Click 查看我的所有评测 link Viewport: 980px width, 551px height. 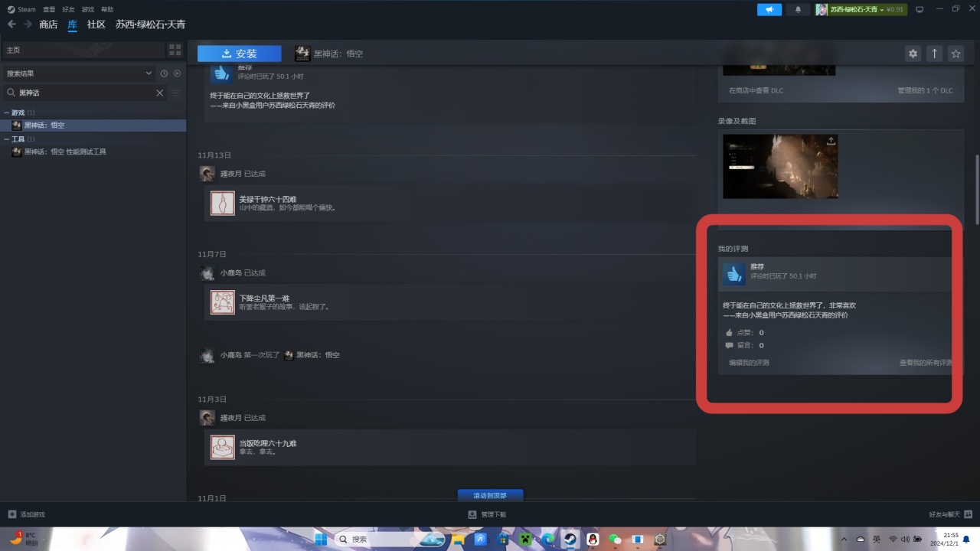click(926, 363)
